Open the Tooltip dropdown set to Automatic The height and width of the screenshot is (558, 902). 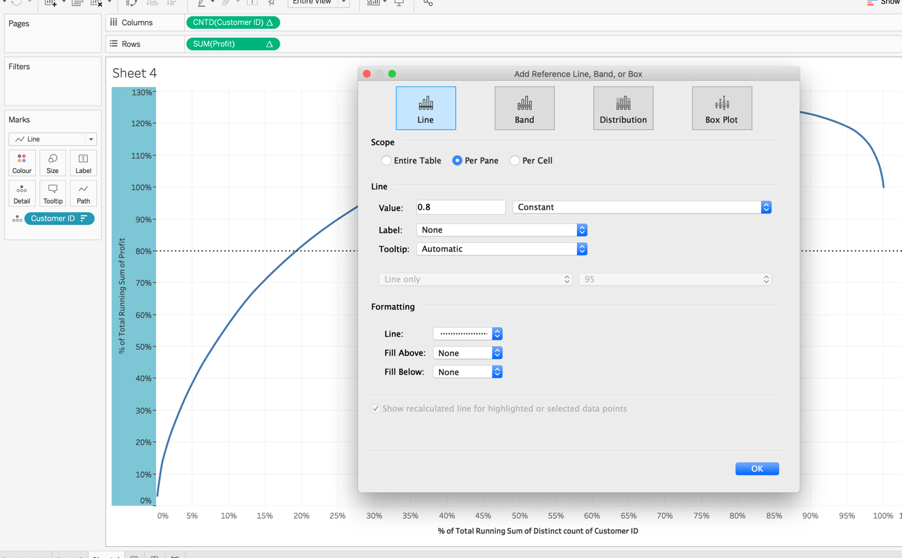502,249
